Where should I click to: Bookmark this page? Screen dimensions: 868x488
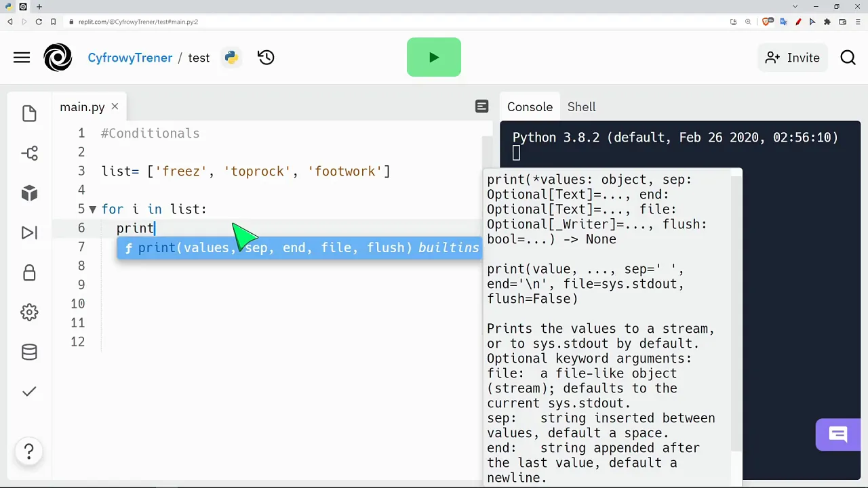tap(53, 22)
